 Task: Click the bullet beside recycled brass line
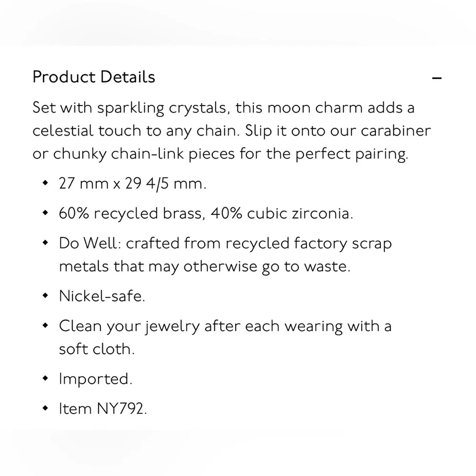tap(46, 212)
